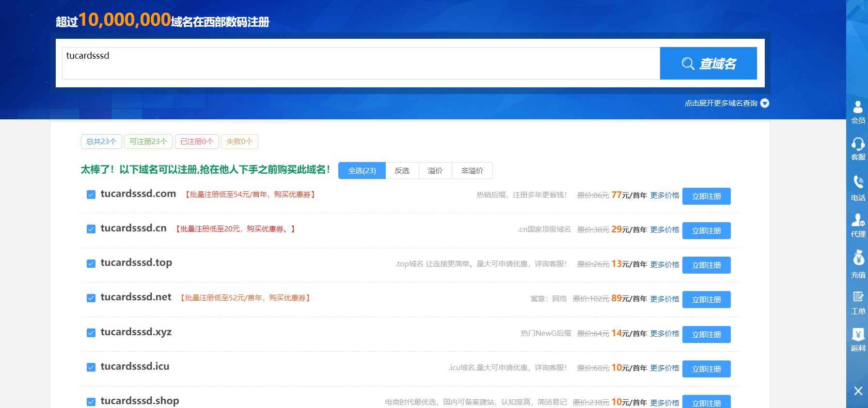Click 立即注册 for tucardsssd.cn
The width and height of the screenshot is (868, 408).
706,231
